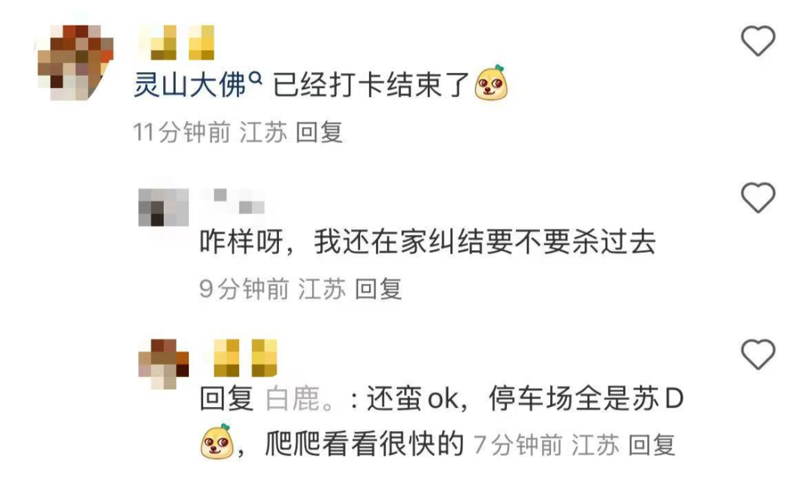Viewport: 812px width, 504px height.
Task: Open avatar of the 还蛮ok reply author
Action: click(x=164, y=364)
